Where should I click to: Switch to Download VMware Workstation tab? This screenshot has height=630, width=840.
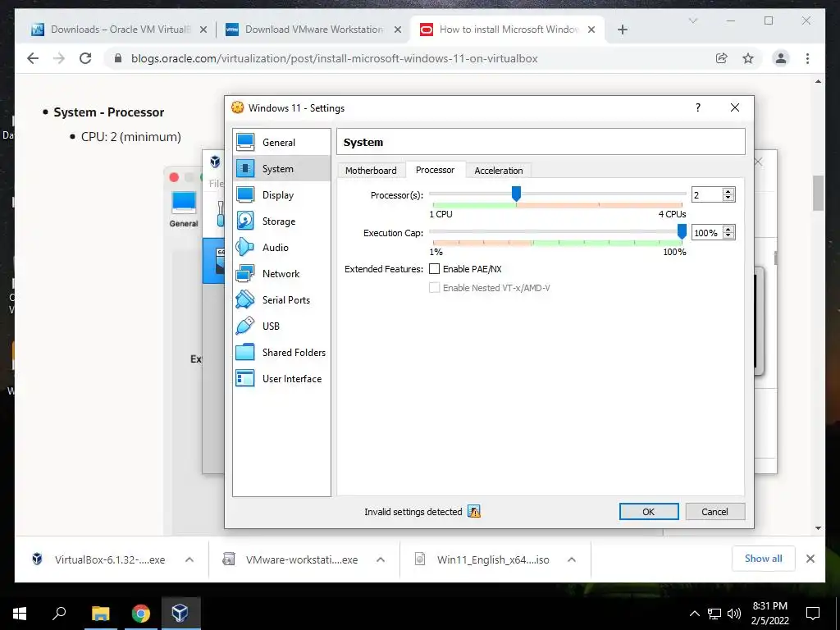(314, 30)
